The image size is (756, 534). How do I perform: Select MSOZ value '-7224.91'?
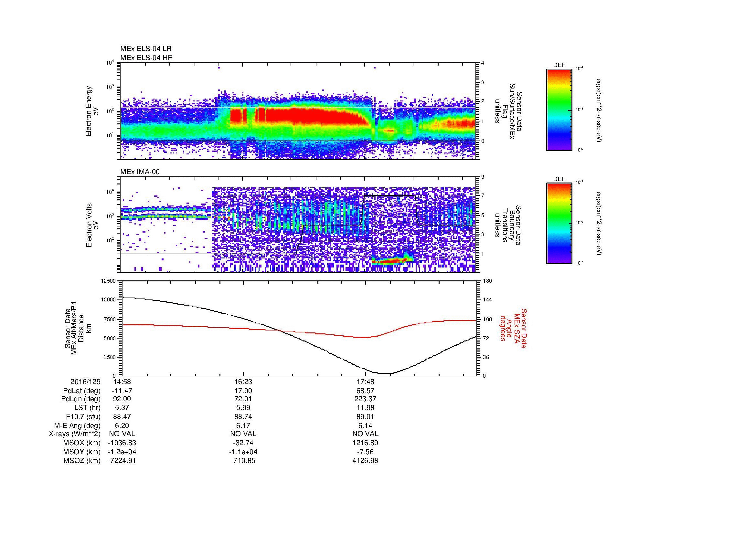click(x=122, y=461)
